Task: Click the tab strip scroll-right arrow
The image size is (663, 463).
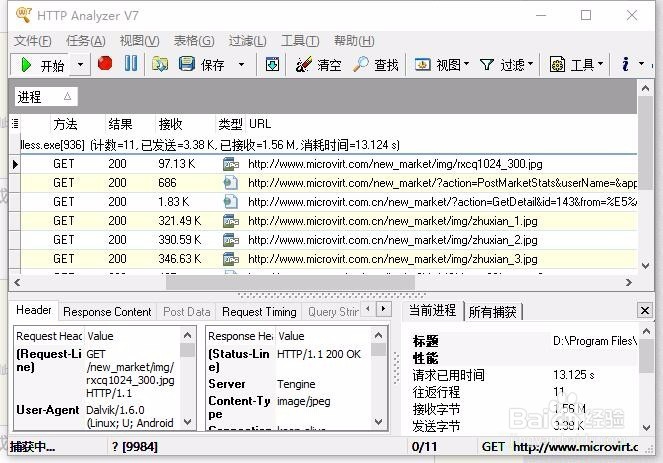Action: click(x=384, y=309)
